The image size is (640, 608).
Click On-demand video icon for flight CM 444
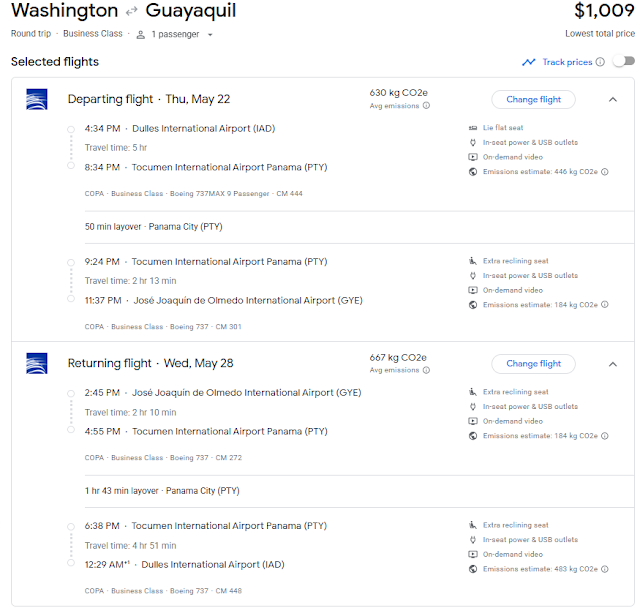pyautogui.click(x=473, y=157)
